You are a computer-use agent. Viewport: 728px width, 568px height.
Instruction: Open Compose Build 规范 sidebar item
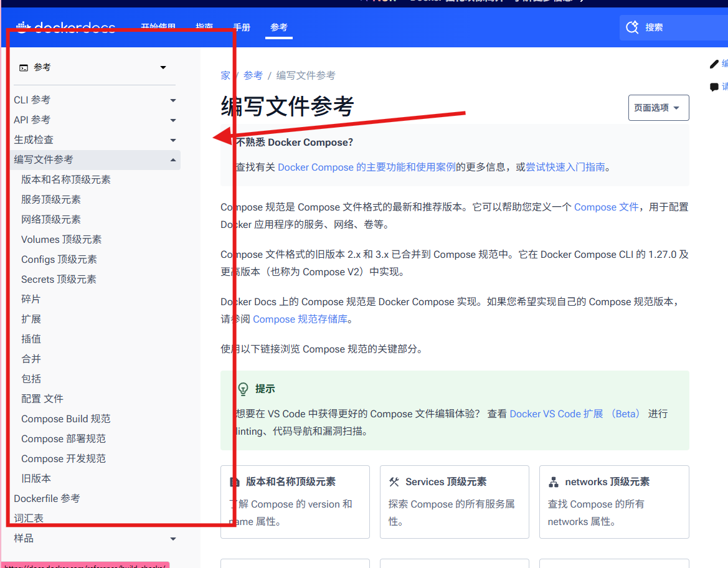coord(66,419)
